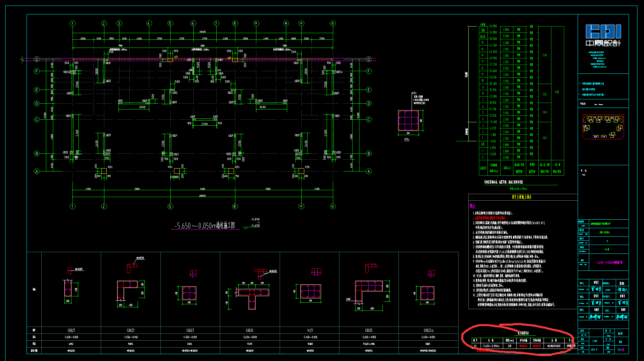Select axis bubble 4 on top grid
This screenshot has width=644, height=361.
[149, 23]
